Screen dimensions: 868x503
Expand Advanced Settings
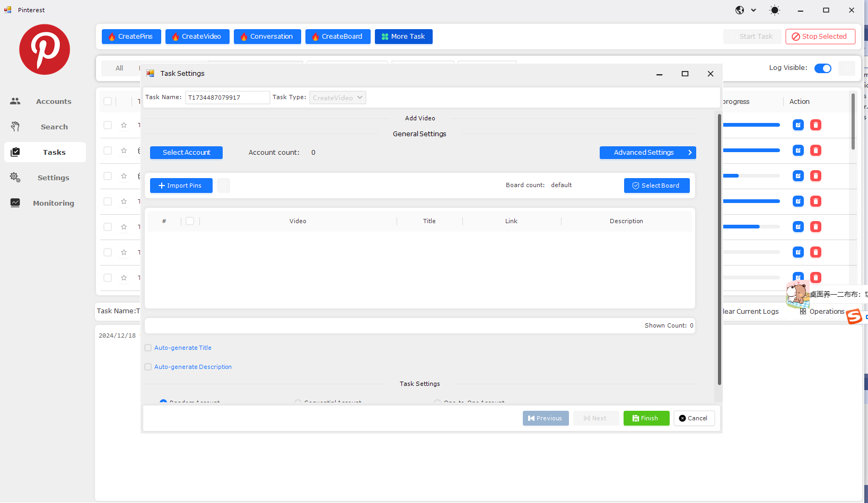[x=647, y=153]
